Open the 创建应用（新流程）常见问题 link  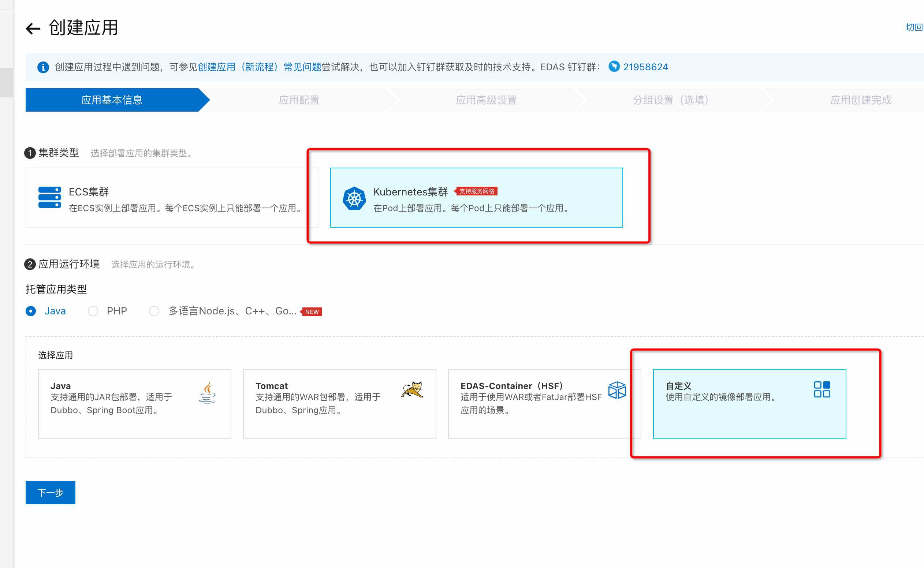tap(259, 67)
